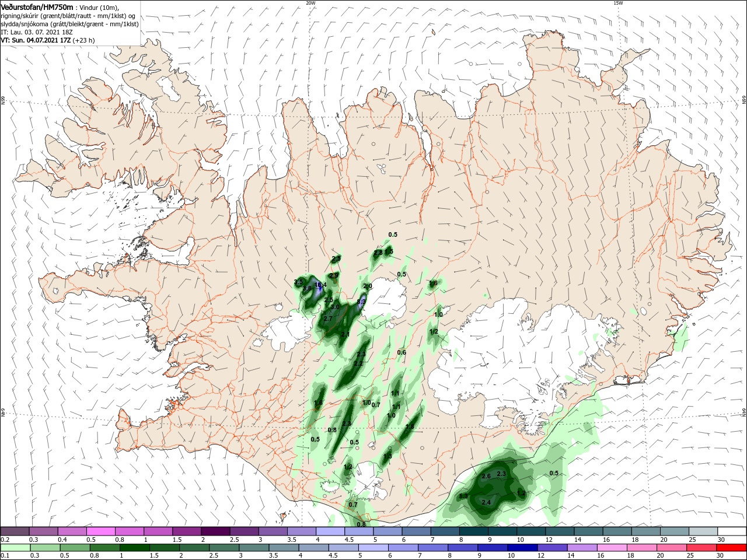Click the 'slydda/snjókoma' legend description line
Viewport: 747px width, 560px height.
point(69,24)
